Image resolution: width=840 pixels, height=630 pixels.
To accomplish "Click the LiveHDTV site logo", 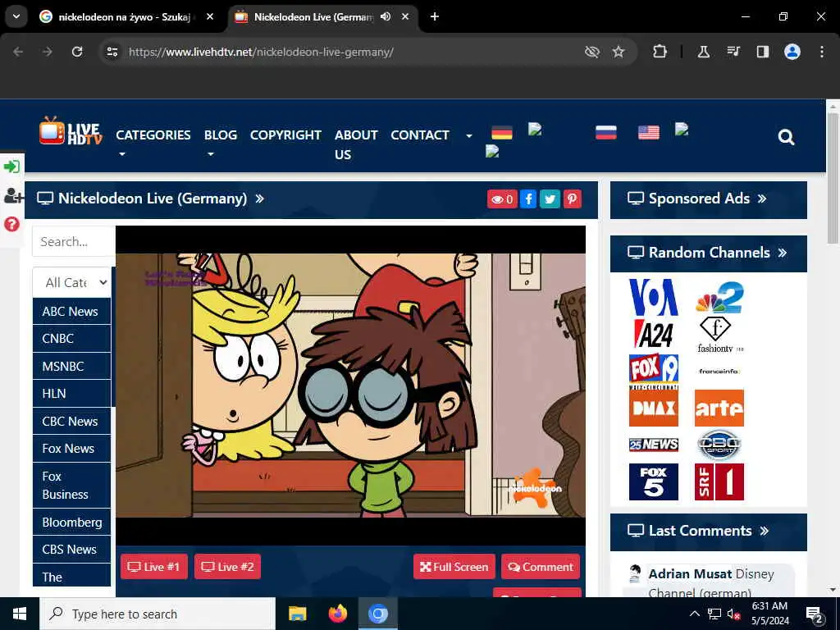I will [71, 131].
